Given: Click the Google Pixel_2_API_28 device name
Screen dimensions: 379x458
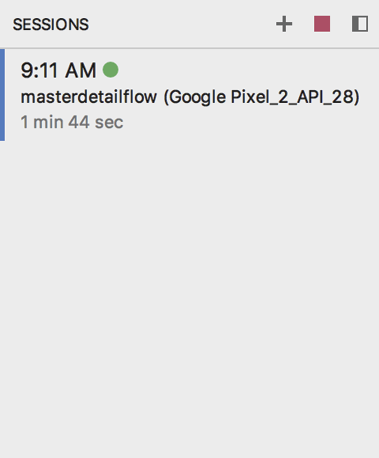Looking at the screenshot, I should [262, 97].
